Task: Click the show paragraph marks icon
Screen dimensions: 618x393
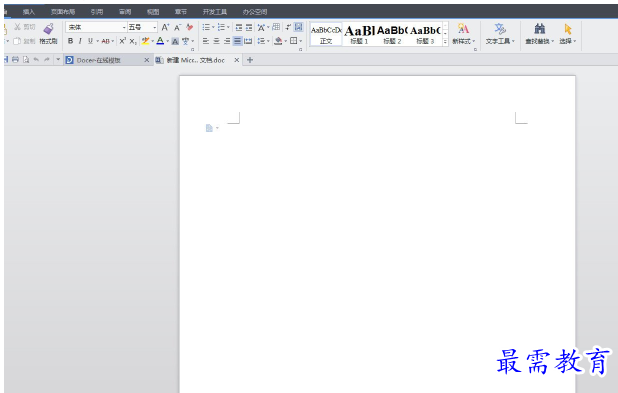Action: 288,27
